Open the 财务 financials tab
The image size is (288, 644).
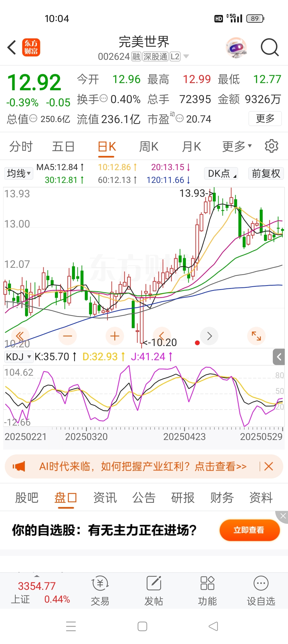pyautogui.click(x=222, y=498)
